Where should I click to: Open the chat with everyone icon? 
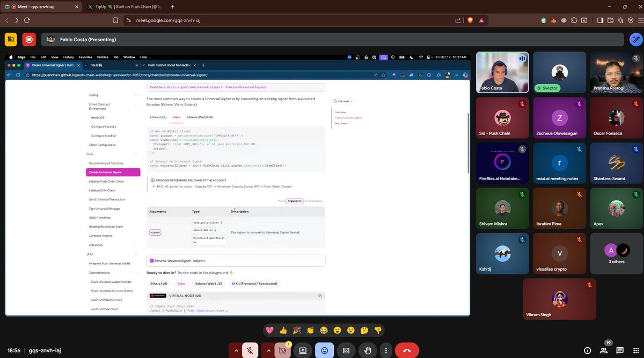coord(620,350)
